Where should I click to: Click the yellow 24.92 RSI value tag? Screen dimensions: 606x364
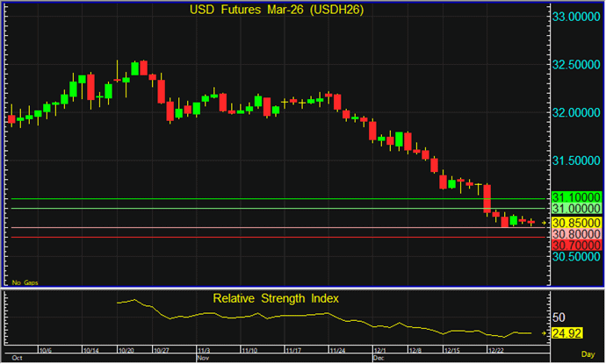click(x=567, y=333)
